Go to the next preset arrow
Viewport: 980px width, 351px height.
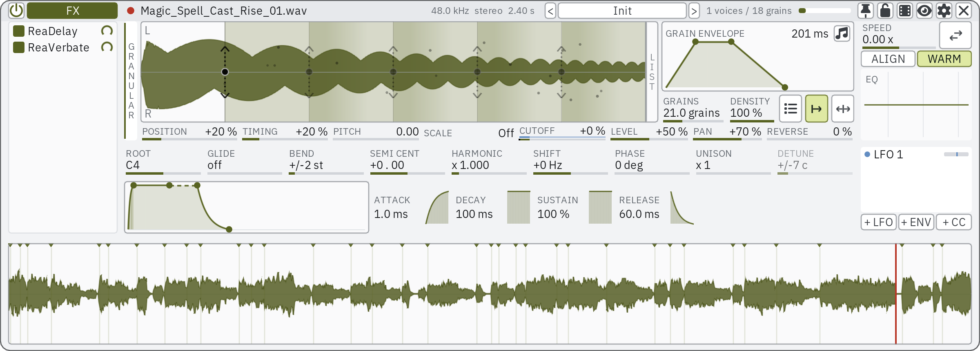pyautogui.click(x=694, y=11)
